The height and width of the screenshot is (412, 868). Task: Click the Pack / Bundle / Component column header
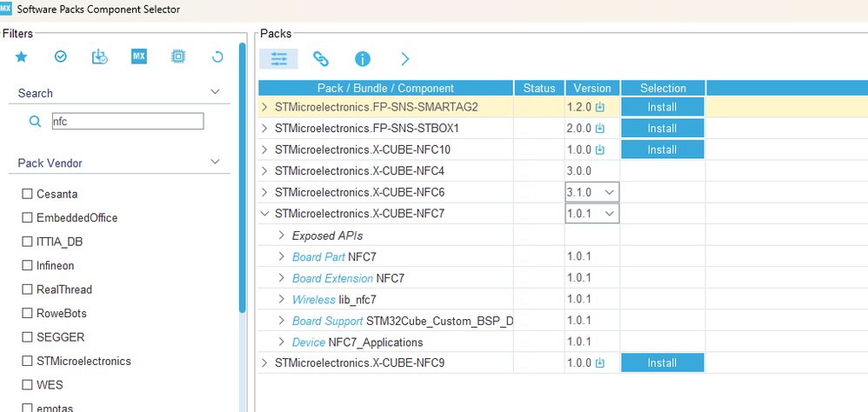coord(386,88)
